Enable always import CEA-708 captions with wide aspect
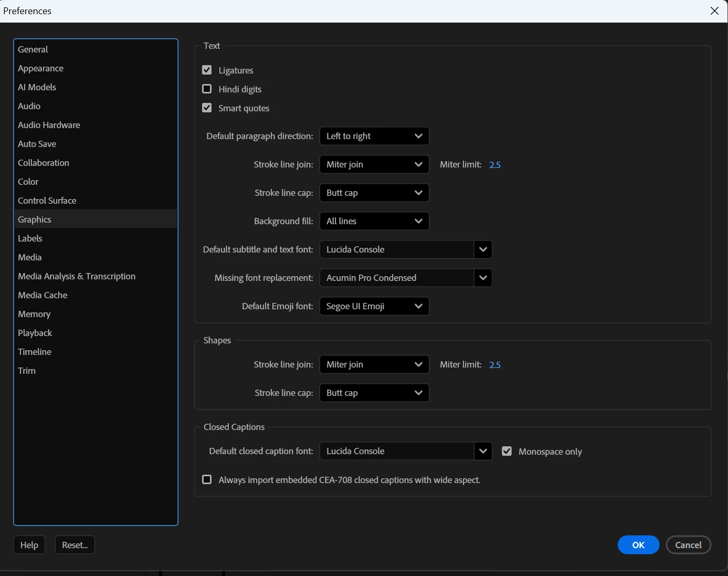Image resolution: width=728 pixels, height=576 pixels. pos(207,479)
